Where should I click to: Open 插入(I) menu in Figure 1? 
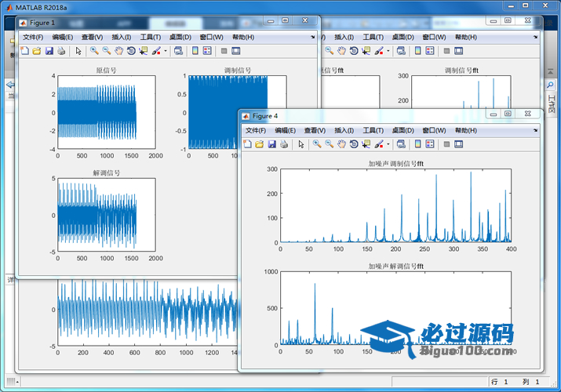pyautogui.click(x=122, y=37)
